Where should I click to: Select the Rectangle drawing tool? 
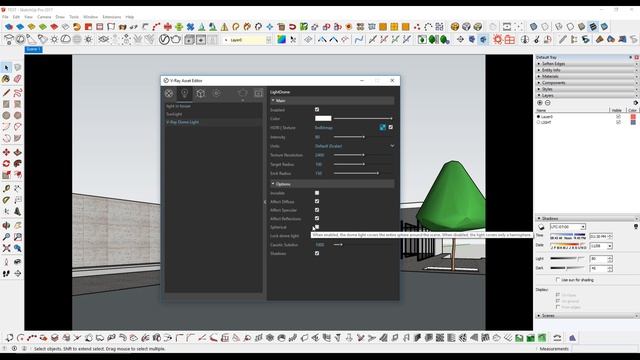[x=6, y=104]
